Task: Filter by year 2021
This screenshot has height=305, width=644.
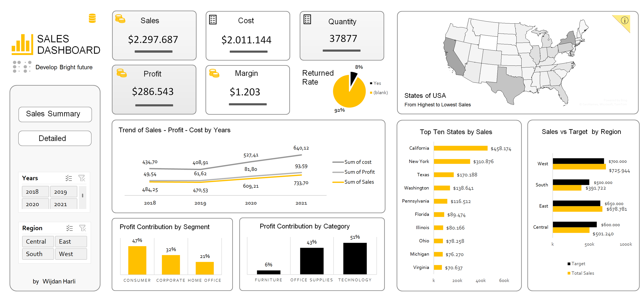Action: point(64,204)
